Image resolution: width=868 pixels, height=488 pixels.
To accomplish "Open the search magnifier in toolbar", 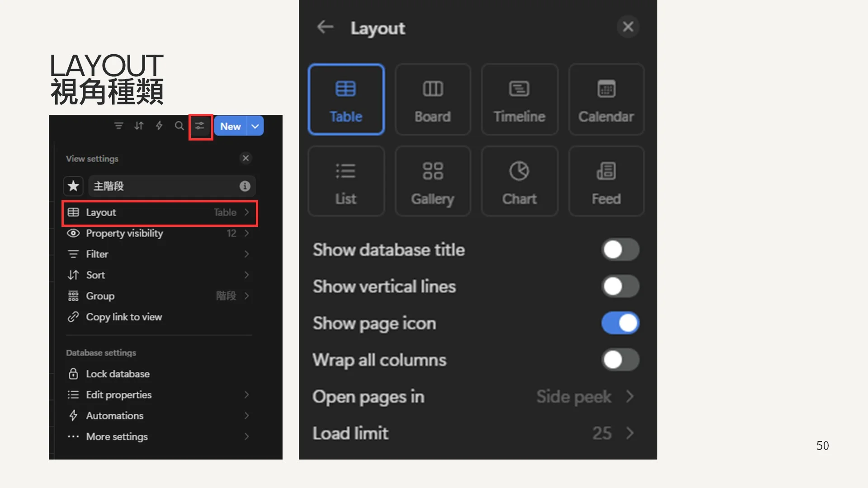I will 179,126.
